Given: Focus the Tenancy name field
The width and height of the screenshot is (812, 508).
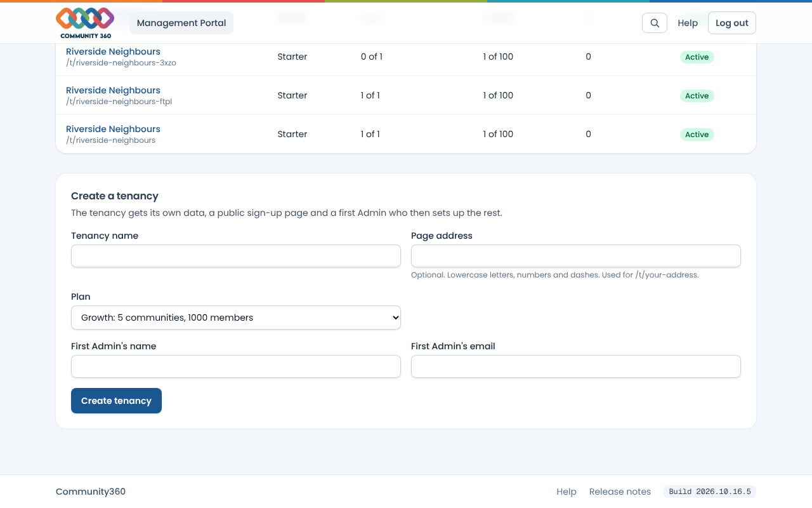Looking at the screenshot, I should pos(236,256).
